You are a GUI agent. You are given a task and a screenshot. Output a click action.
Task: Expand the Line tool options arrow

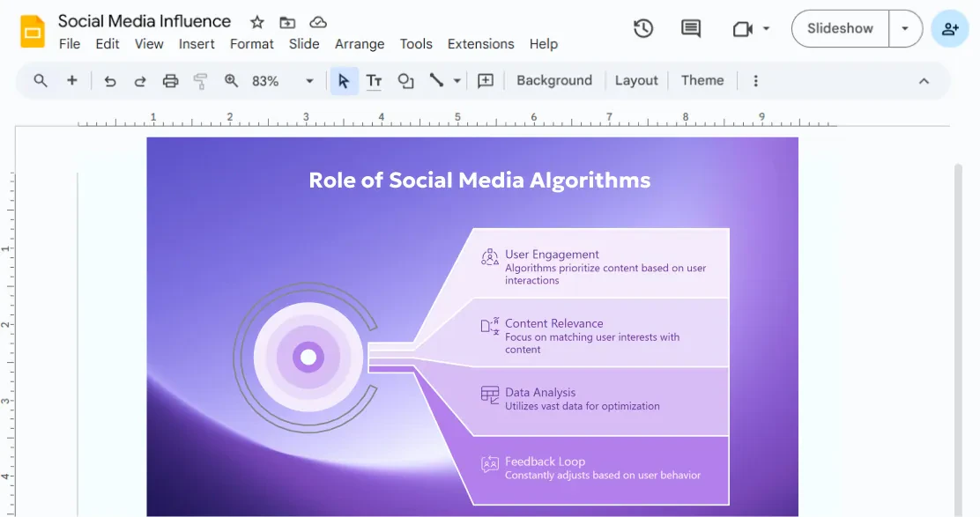point(455,80)
